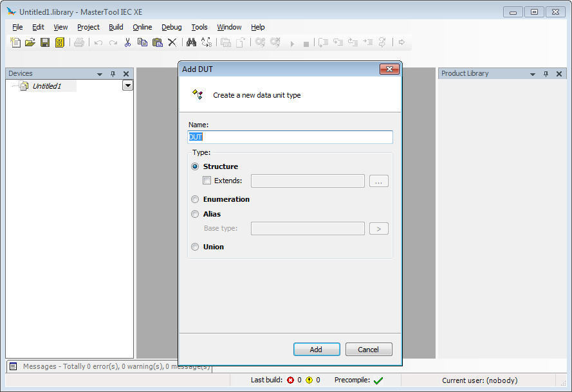Click the Paste clipboard icon
The height and width of the screenshot is (392, 572).
click(157, 42)
